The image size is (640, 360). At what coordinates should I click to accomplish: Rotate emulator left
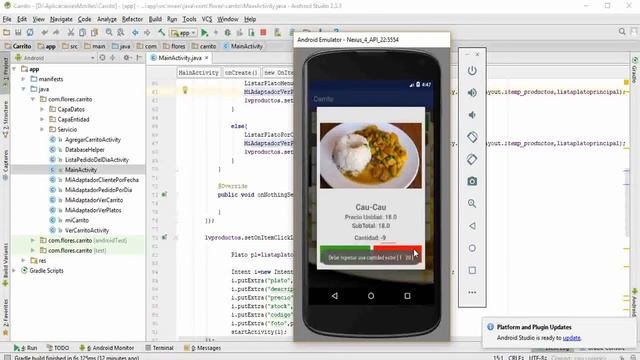coord(472,137)
